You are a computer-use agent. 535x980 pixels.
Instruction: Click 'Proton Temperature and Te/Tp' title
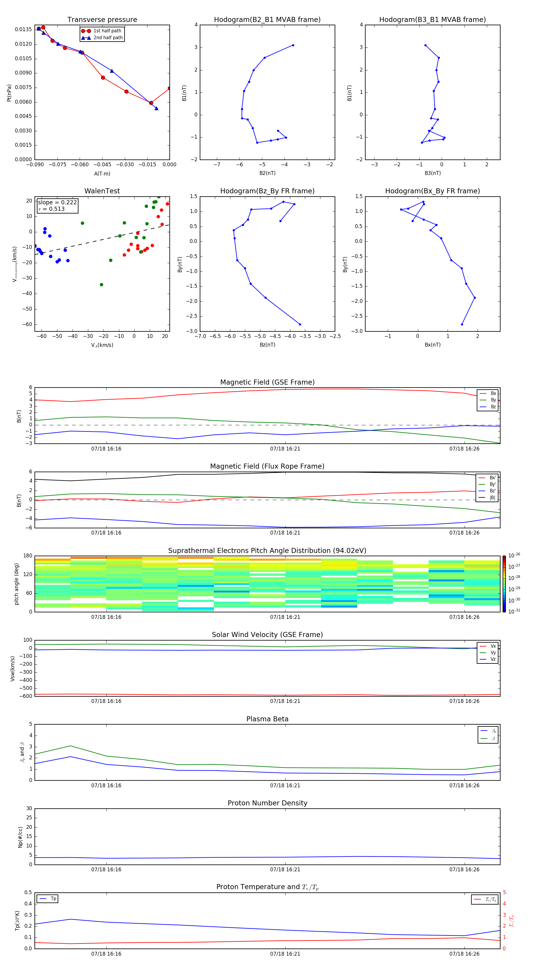(x=267, y=887)
